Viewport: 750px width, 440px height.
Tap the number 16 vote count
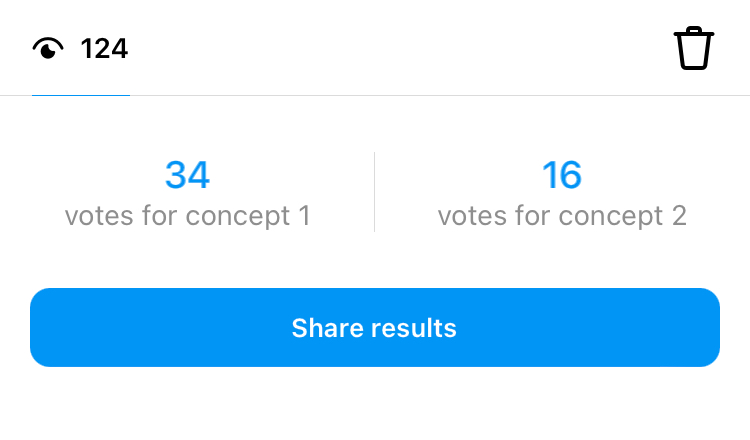point(562,175)
